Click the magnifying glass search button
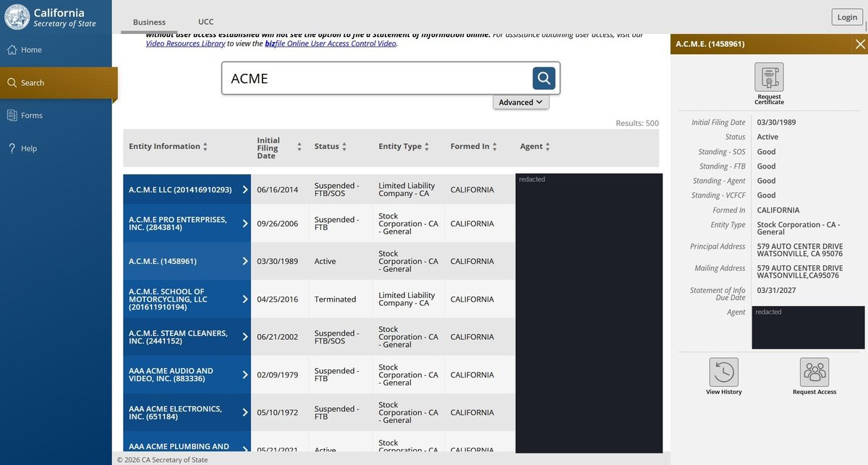The width and height of the screenshot is (868, 465). click(544, 78)
